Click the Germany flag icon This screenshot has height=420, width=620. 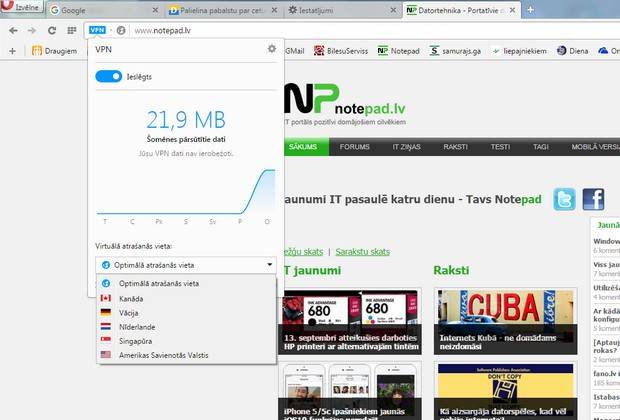(106, 312)
